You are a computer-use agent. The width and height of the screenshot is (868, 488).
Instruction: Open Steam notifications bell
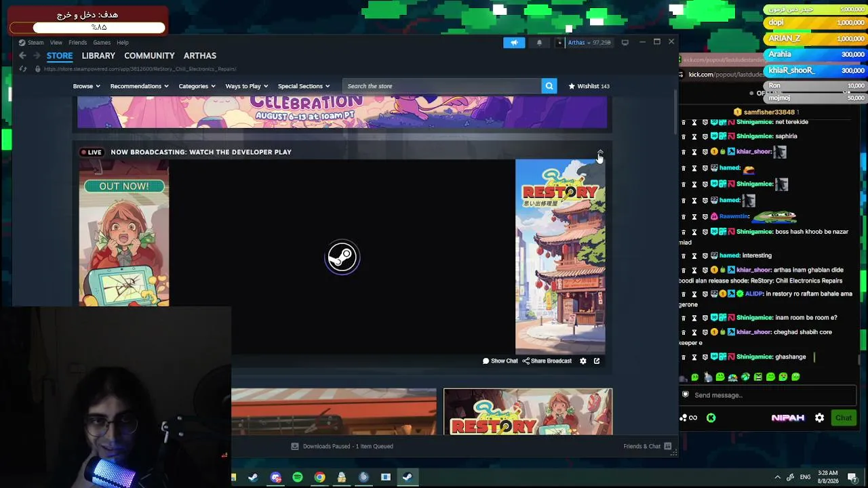(540, 43)
